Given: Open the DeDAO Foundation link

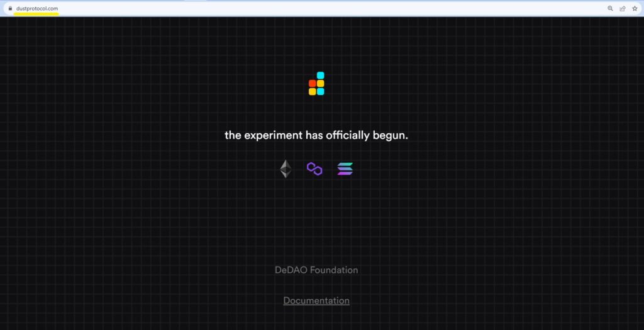Looking at the screenshot, I should coord(316,270).
